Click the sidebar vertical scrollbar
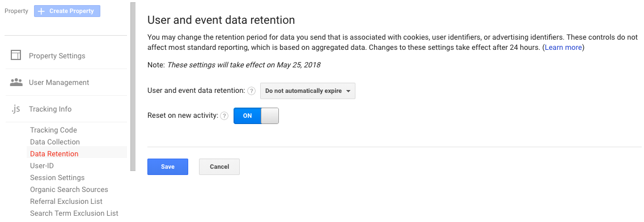644x222 pixels. coord(133,86)
